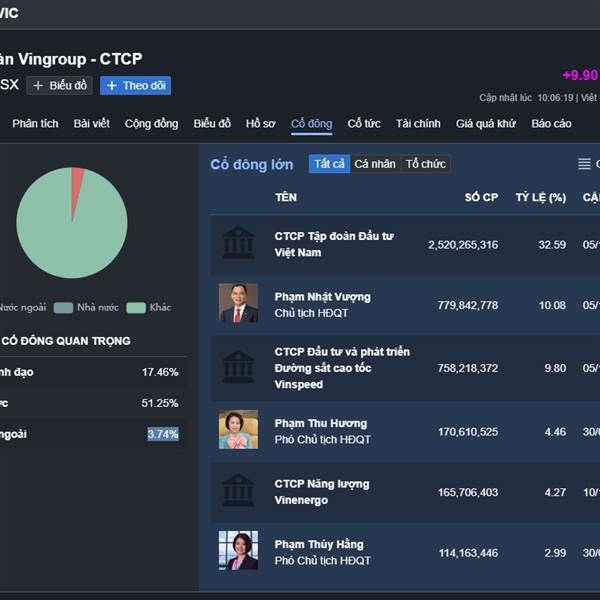Sort by the TỶ LỆ (%) column header
Viewport: 600px width, 600px height.
point(540,197)
